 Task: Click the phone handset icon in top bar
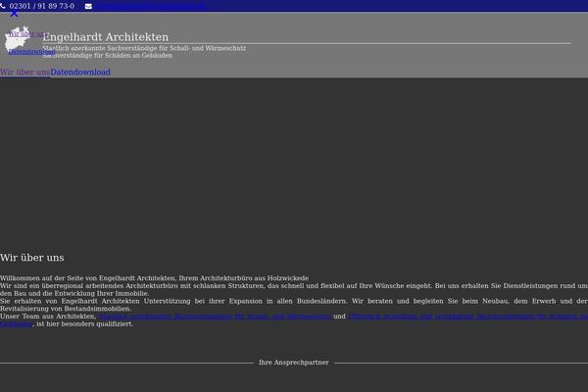pos(3,6)
